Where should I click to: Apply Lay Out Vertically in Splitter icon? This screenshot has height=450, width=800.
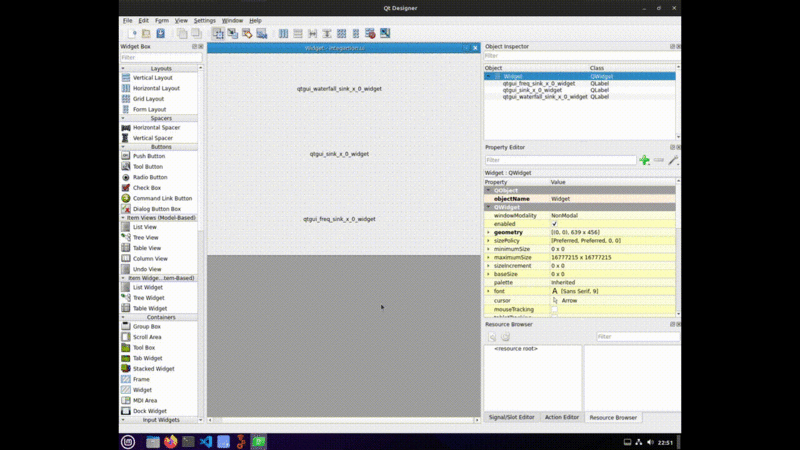point(327,34)
